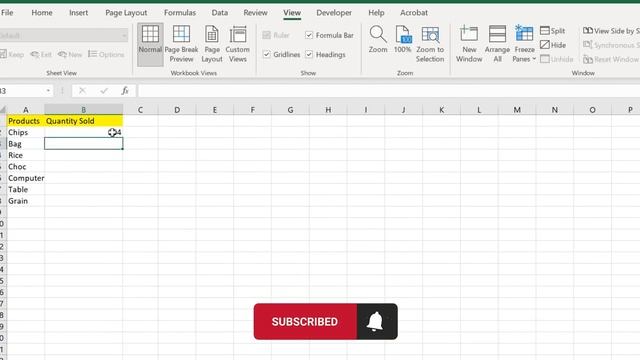The width and height of the screenshot is (640, 360).
Task: Open the Review tab
Action: [x=255, y=13]
